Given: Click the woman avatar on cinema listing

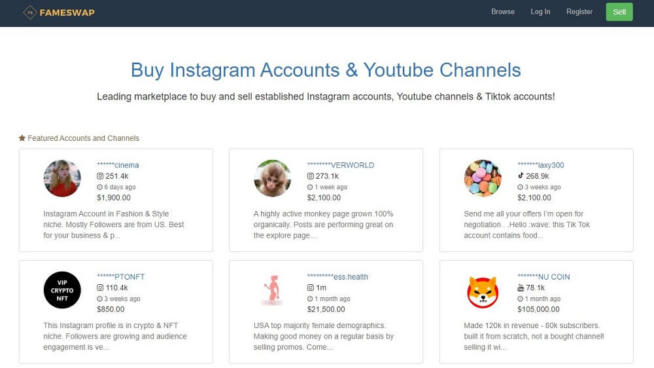Looking at the screenshot, I should click(62, 178).
